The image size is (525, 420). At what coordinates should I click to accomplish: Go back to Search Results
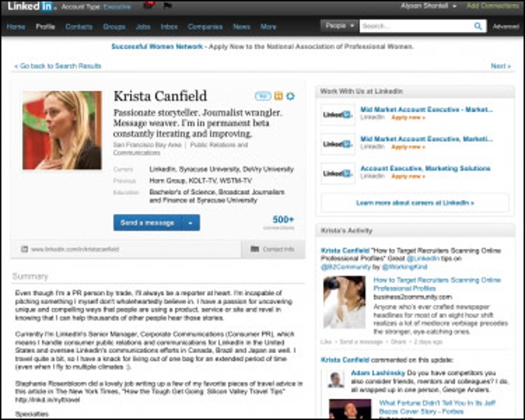[x=58, y=65]
